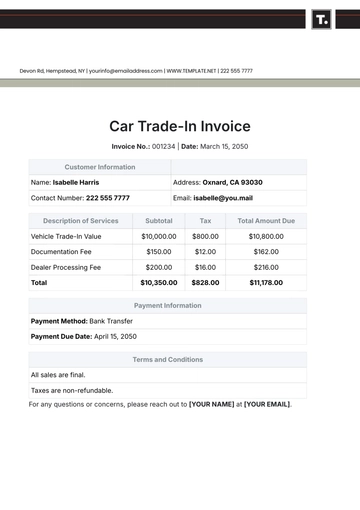Viewport: 360px width, 510px height.
Task: Click the bold Total row label
Action: pyautogui.click(x=39, y=283)
